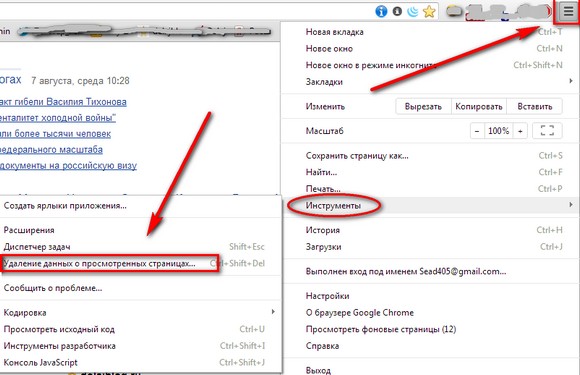This screenshot has height=375, width=580.
Task: Click the Вырезать button
Action: point(423,107)
